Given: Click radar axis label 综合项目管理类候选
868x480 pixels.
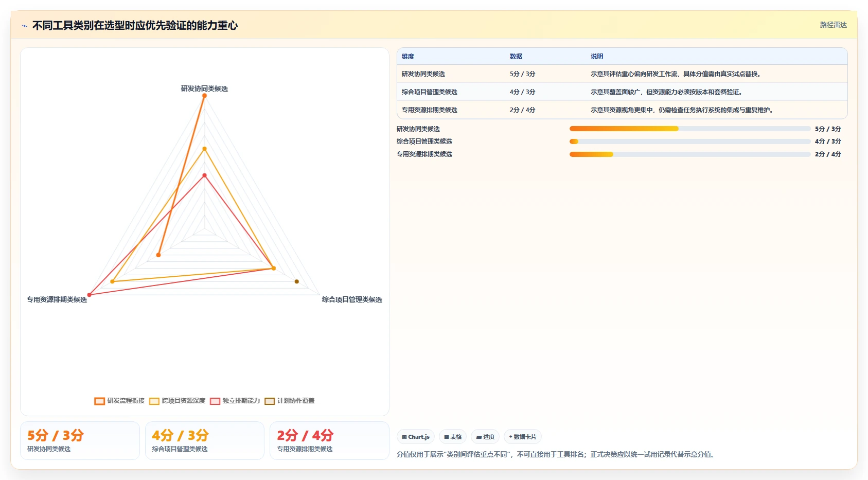Looking at the screenshot, I should (352, 299).
